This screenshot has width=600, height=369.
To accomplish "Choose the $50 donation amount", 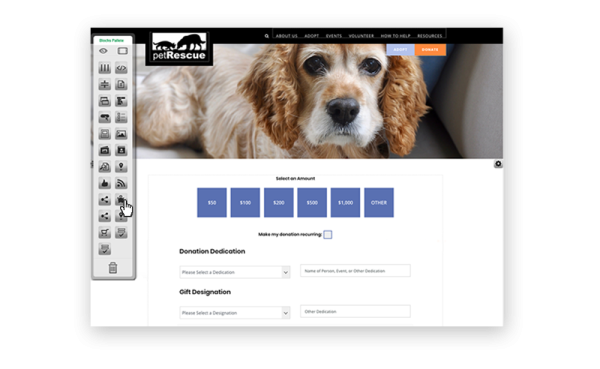I will (x=212, y=202).
